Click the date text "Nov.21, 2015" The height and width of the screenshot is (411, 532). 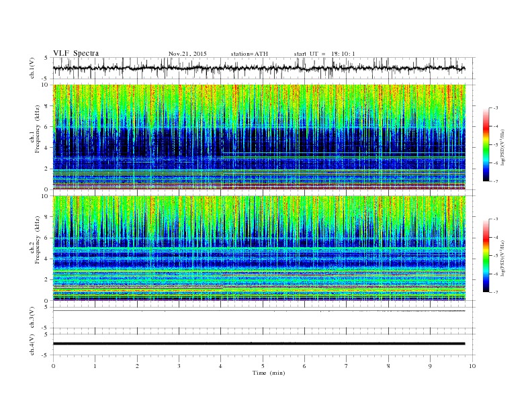click(187, 54)
